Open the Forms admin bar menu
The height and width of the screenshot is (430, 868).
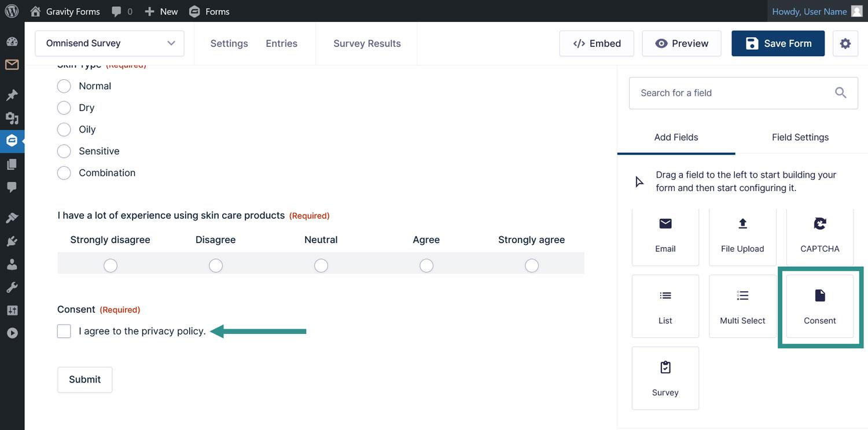tap(209, 11)
